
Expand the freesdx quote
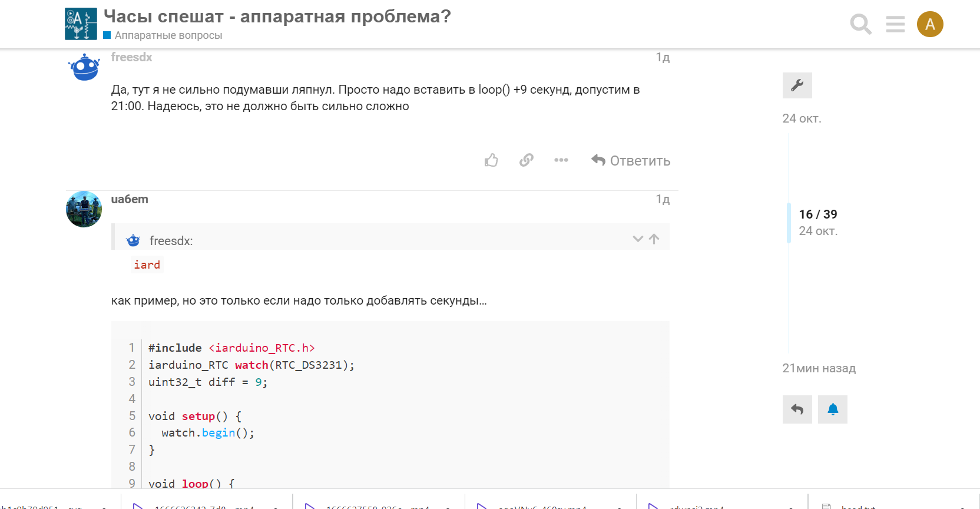pos(637,239)
